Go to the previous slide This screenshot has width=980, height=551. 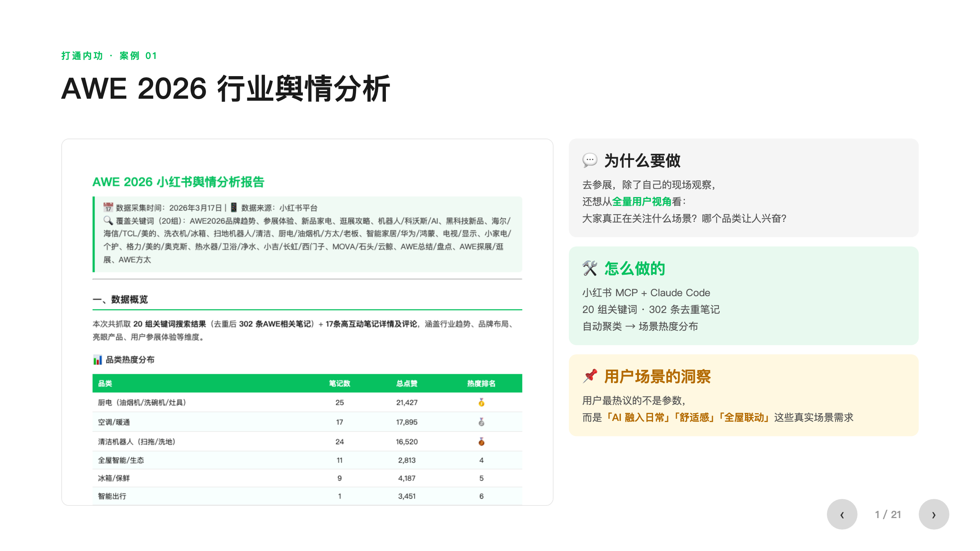click(842, 514)
